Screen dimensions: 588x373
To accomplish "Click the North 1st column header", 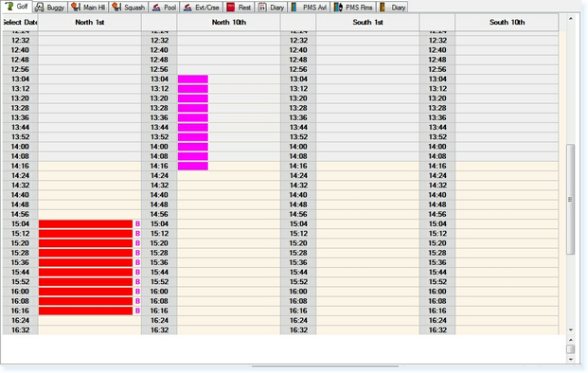I will click(90, 22).
